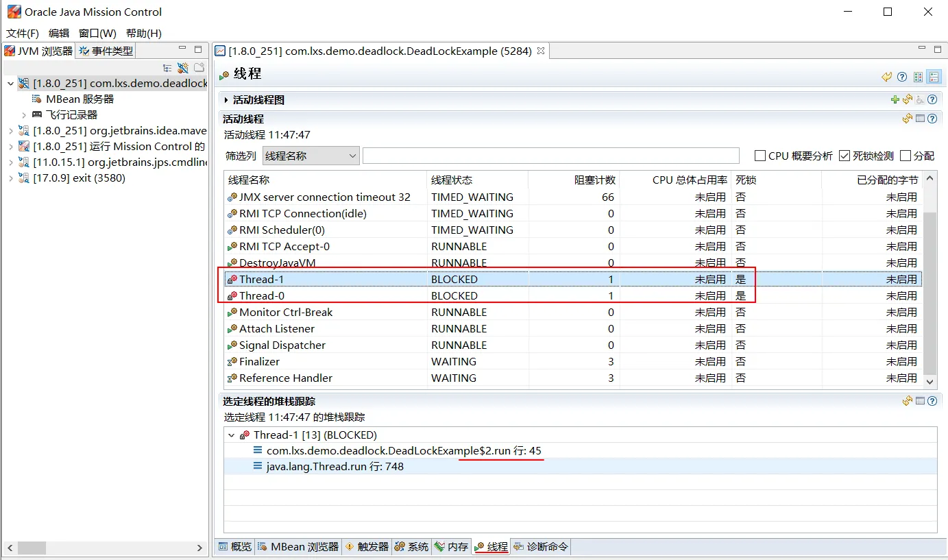Enable the CPU 概要分析 checkbox

(759, 156)
